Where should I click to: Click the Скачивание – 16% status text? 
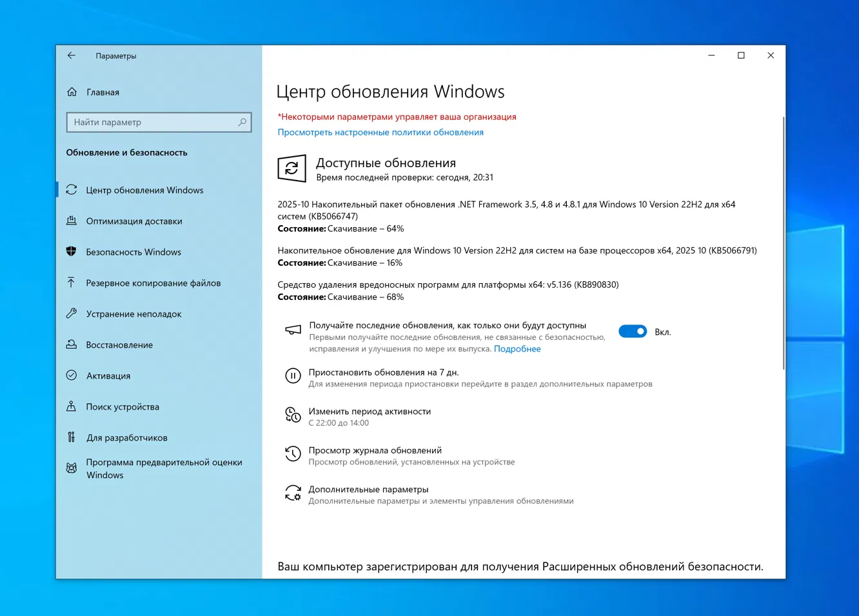365,263
